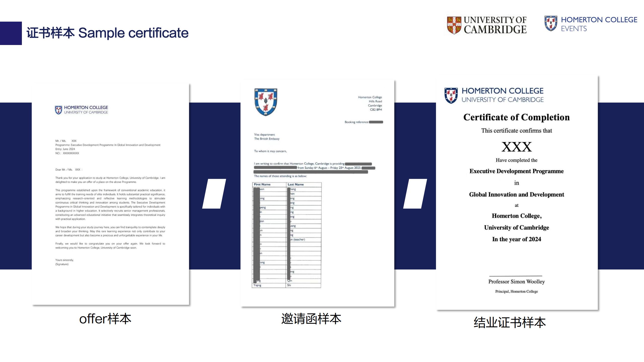The image size is (644, 362).
Task: Select the completion certificate sample page
Action: pyautogui.click(x=517, y=193)
